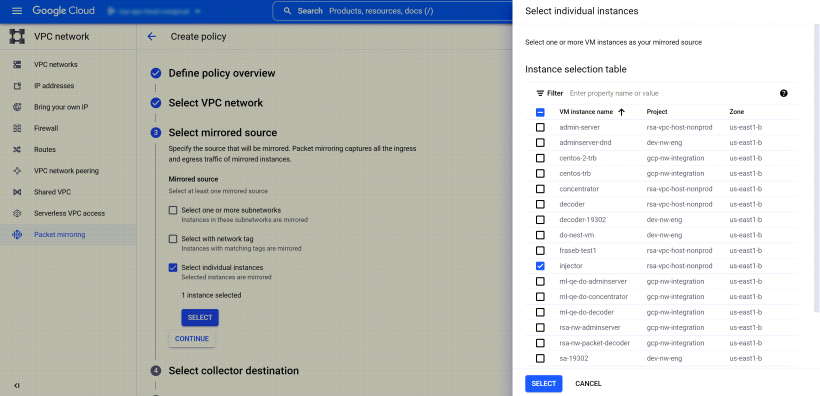This screenshot has height=396, width=820.
Task: Click the Serverless VPC access icon
Action: [17, 213]
